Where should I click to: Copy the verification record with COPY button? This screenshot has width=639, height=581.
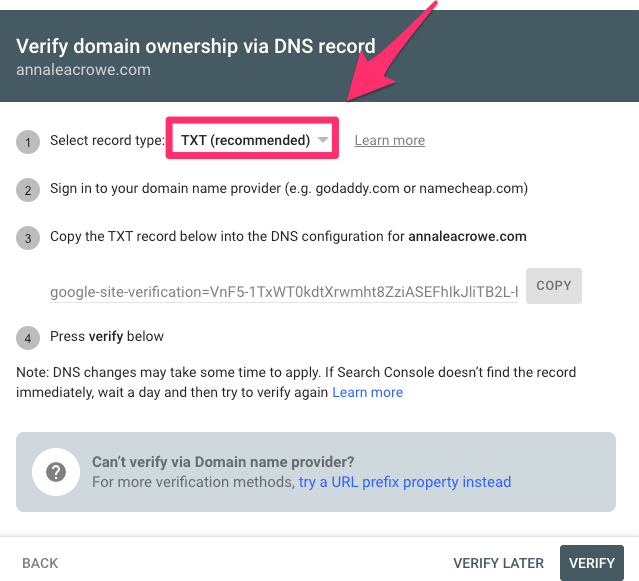[553, 286]
